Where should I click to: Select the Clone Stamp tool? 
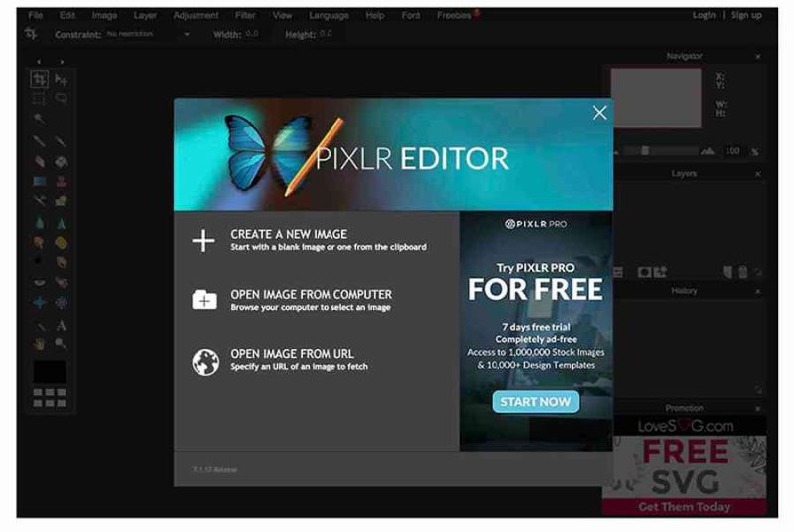(x=61, y=181)
